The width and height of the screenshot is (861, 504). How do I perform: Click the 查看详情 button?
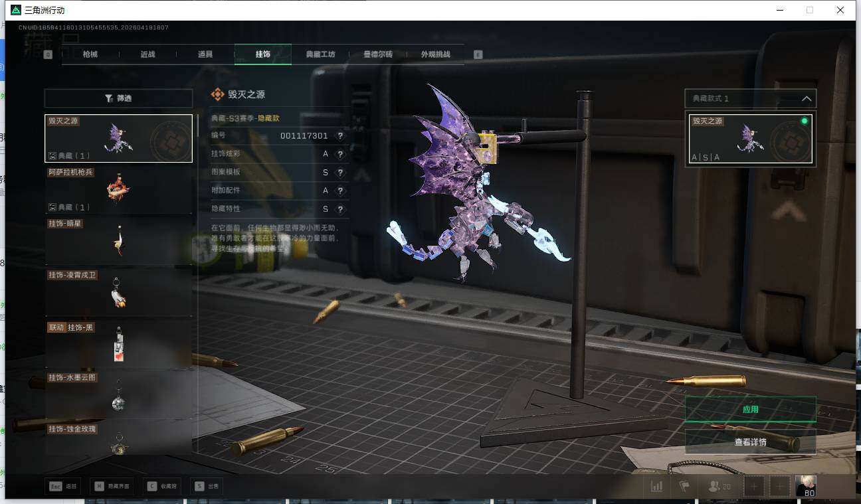pos(750,442)
